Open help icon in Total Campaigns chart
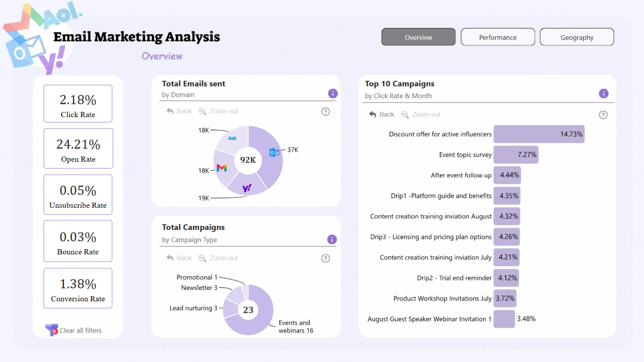 click(325, 258)
